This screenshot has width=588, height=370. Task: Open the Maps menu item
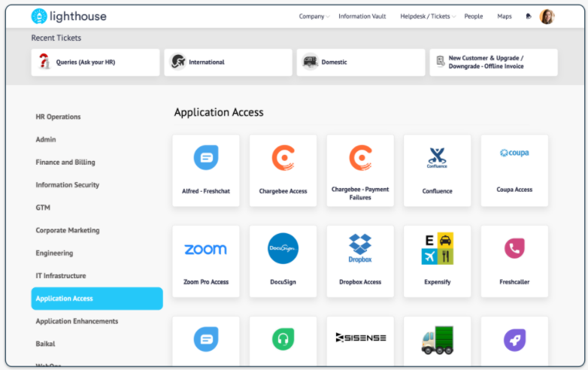pos(504,17)
